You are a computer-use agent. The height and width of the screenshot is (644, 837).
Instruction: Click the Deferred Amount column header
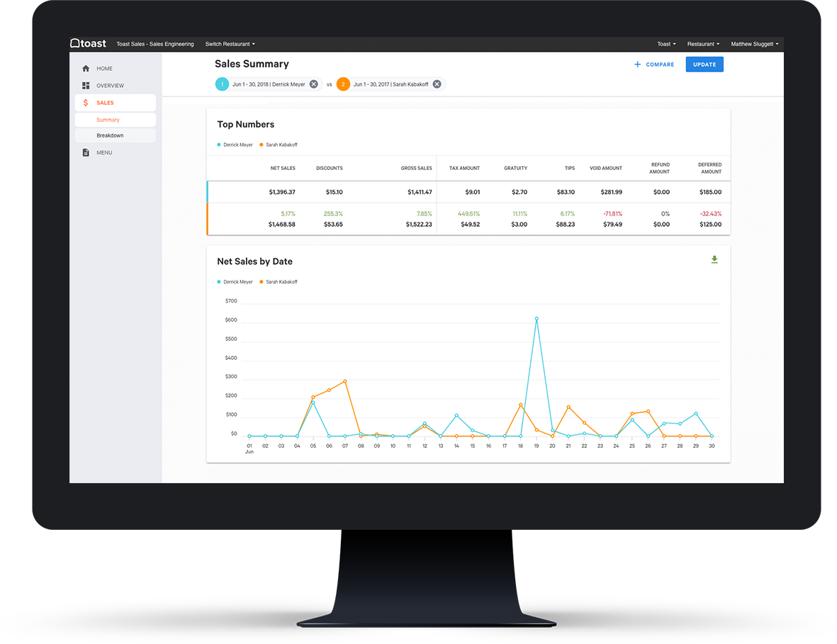click(x=710, y=168)
